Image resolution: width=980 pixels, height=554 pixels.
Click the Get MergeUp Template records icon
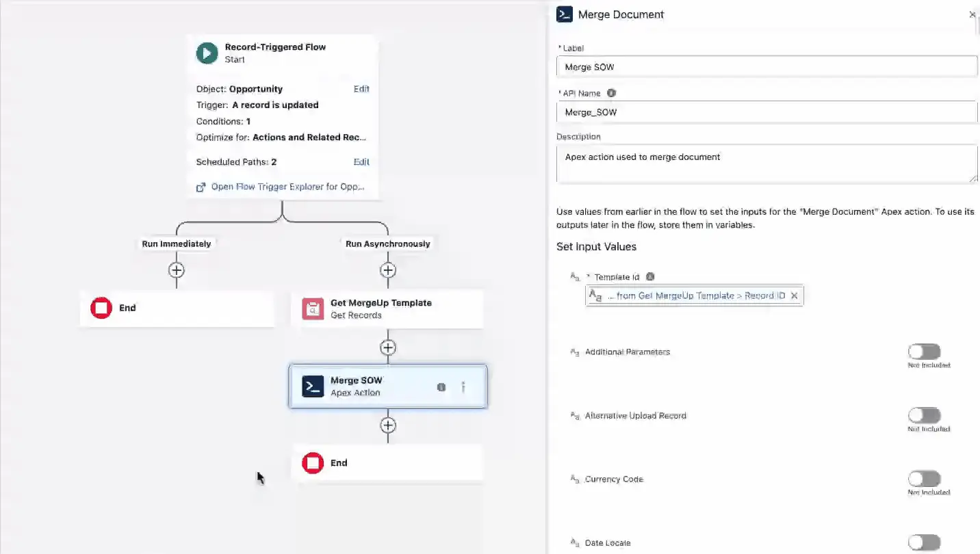(313, 309)
